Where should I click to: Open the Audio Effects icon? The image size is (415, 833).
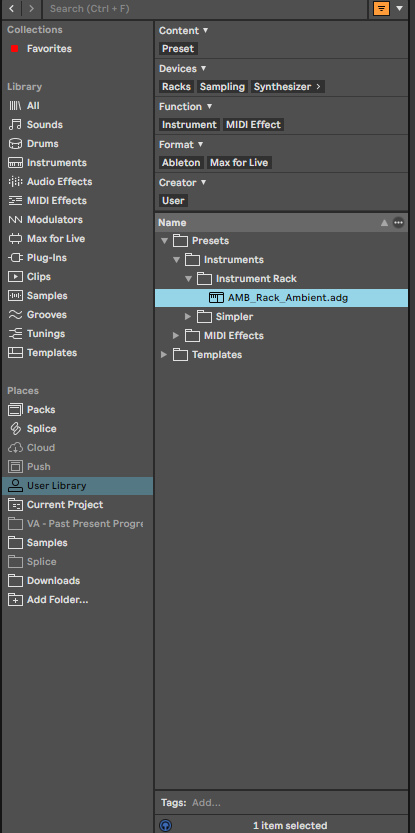coord(15,182)
